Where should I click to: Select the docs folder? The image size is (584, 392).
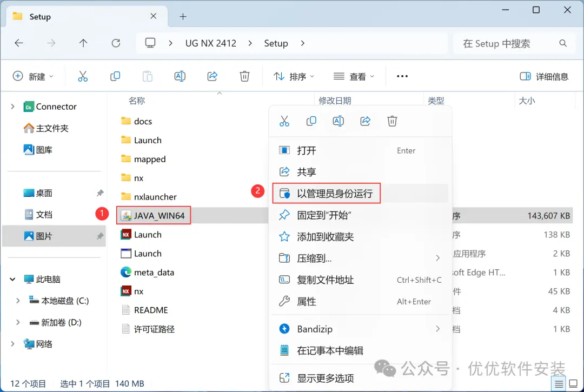pos(136,121)
